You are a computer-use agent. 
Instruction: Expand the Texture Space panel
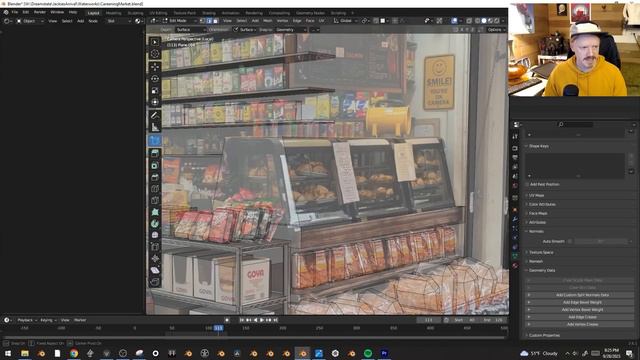(541, 252)
